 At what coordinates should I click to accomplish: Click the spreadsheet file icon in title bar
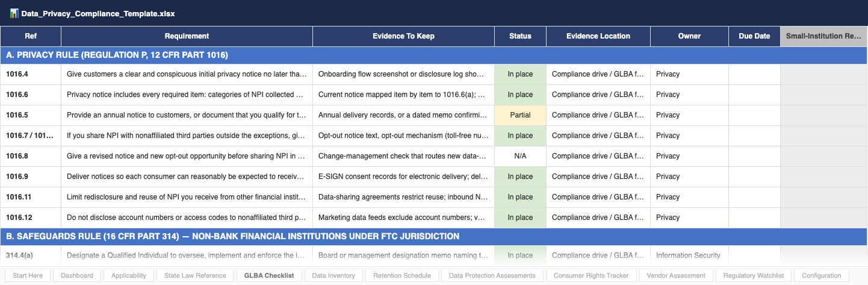pyautogui.click(x=14, y=13)
